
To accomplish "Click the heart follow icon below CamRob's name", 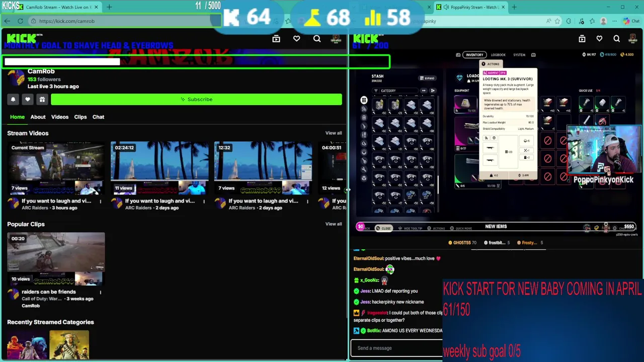I will pyautogui.click(x=28, y=100).
